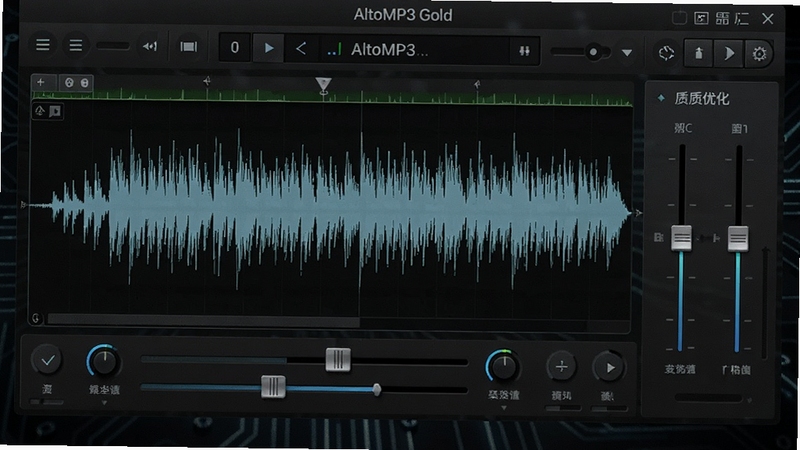Click the right rotary knob with green indicator
800x450 pixels.
(504, 366)
